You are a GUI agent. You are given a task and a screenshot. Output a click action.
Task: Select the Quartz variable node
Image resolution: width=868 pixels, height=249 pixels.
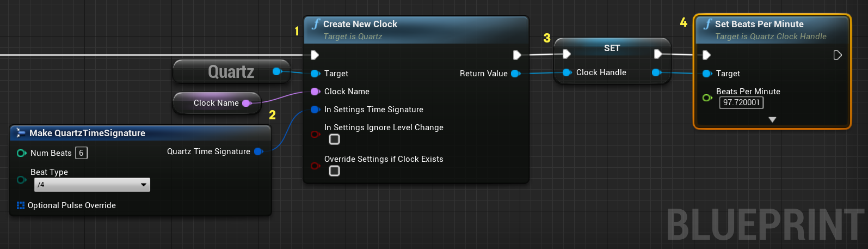point(231,71)
